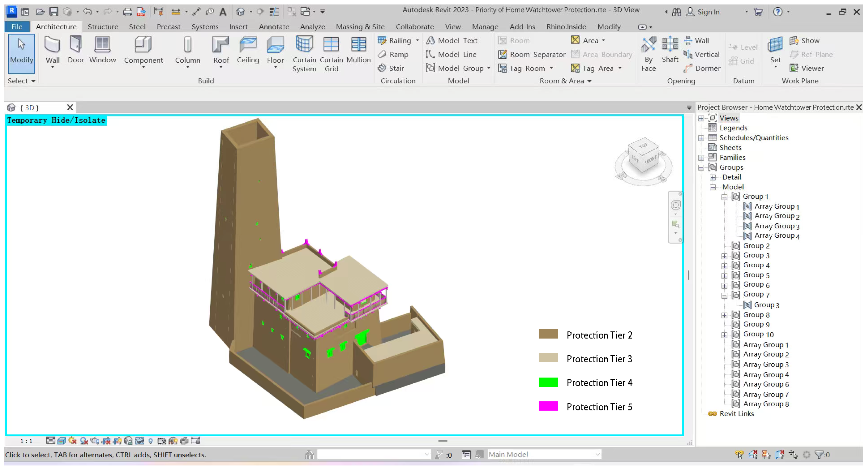Toggle Sun Path off icon

[72, 441]
